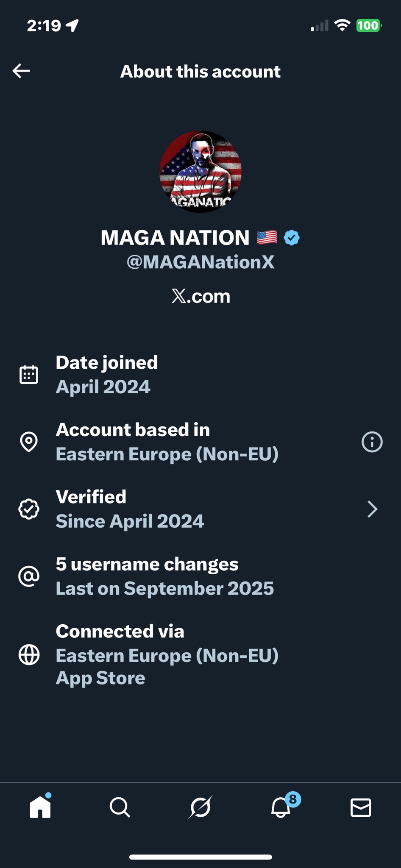Screen dimensions: 401x868
Task: Tap the verified badge outline icon
Action: point(29,509)
